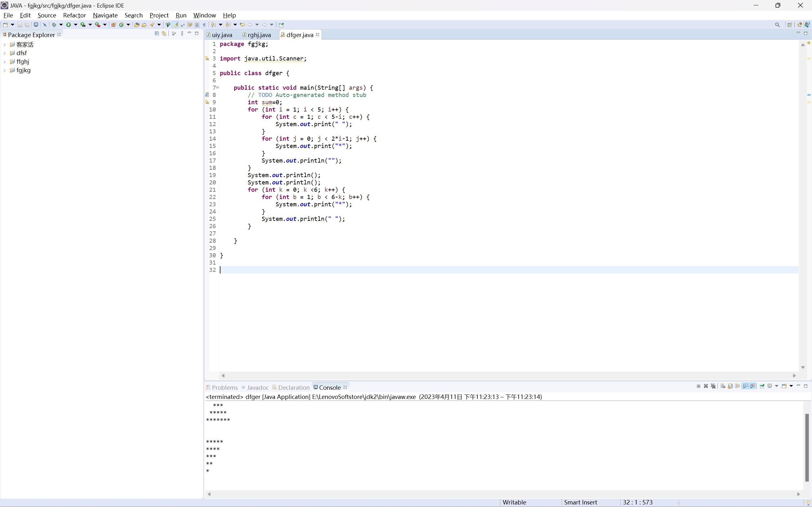Toggle Scroll Lock in Console toolbar
The width and height of the screenshot is (812, 507).
pyautogui.click(x=730, y=386)
